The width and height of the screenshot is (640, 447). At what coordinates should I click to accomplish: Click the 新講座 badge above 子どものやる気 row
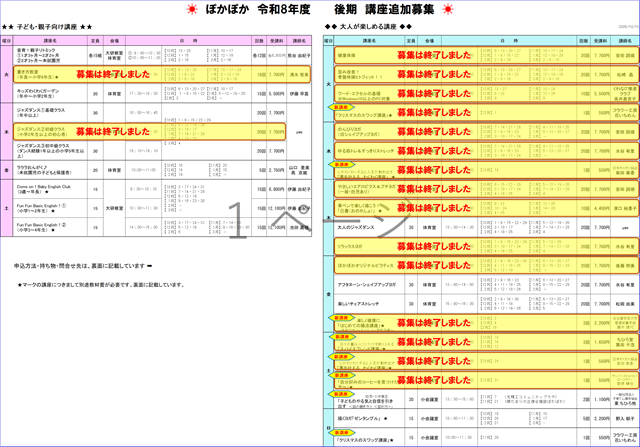click(342, 394)
